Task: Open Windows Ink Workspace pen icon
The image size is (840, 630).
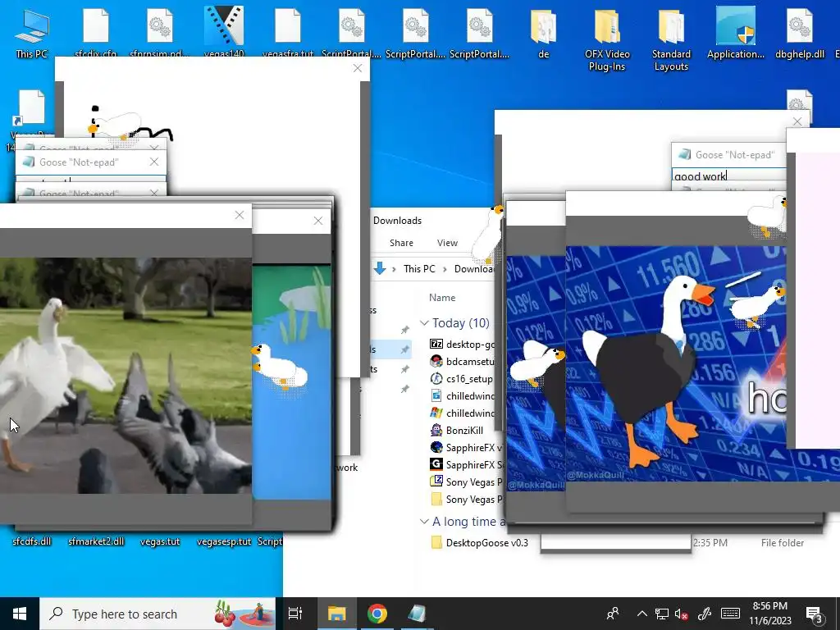Action: click(705, 614)
